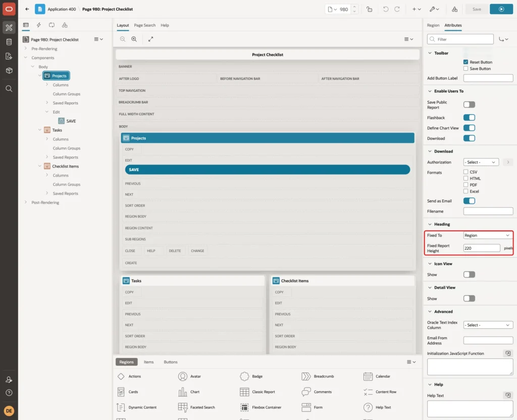This screenshot has height=420, width=517.
Task: Expand the layout to full screen
Action: [150, 39]
